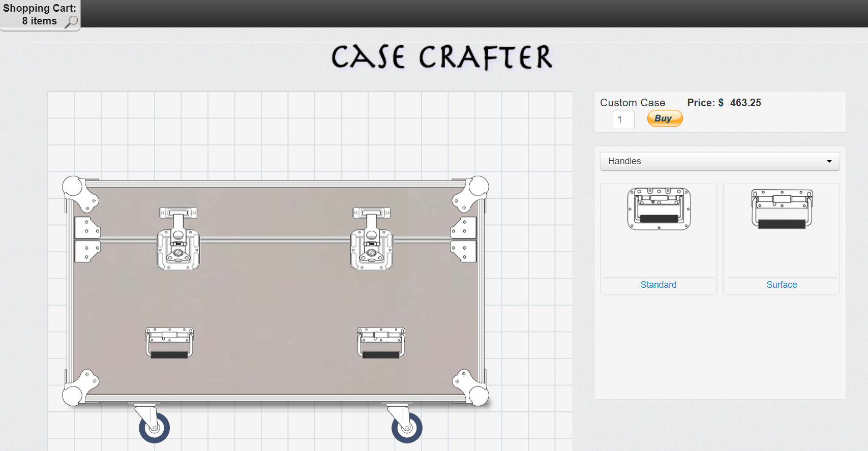Open the Shopping Cart summary
The width and height of the screenshot is (868, 451).
[40, 15]
